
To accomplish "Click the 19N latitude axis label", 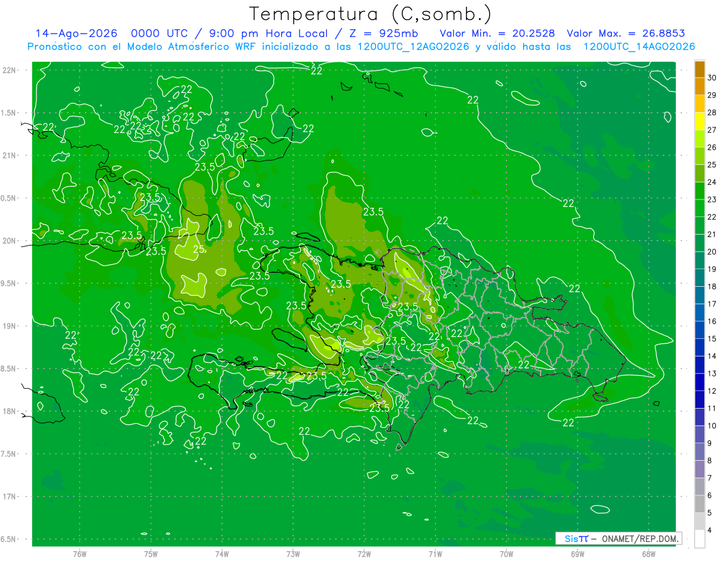I will [10, 326].
